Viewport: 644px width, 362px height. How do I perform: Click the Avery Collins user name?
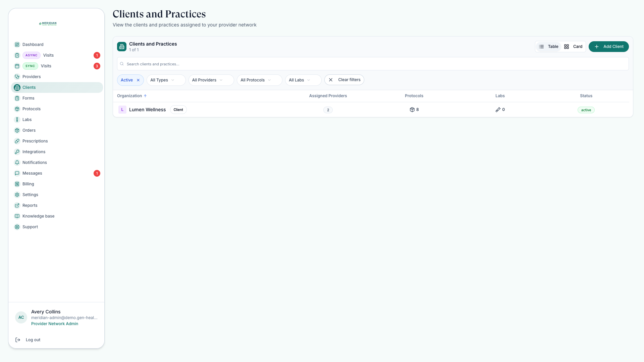pyautogui.click(x=46, y=312)
